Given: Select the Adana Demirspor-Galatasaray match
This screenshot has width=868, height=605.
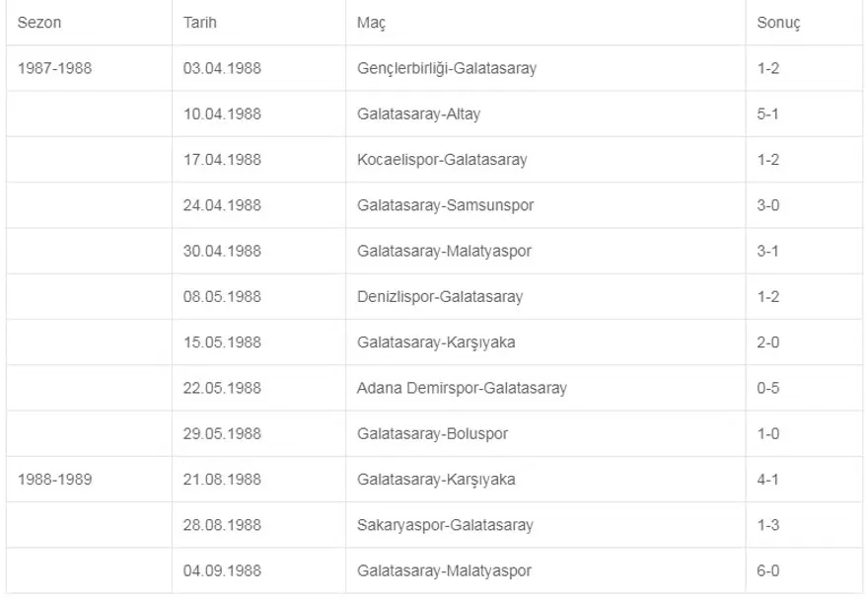Looking at the screenshot, I should point(462,388).
